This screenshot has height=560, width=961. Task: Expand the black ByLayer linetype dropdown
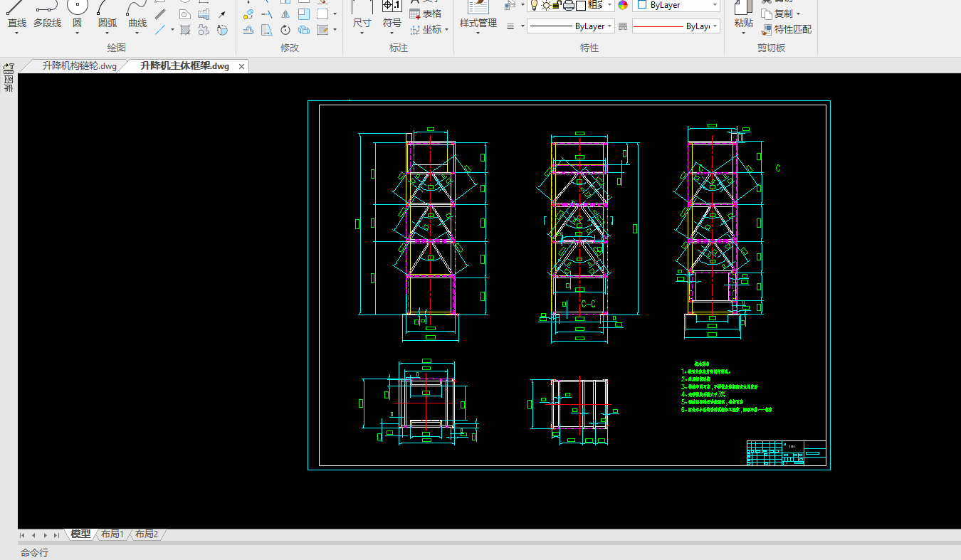(570, 26)
